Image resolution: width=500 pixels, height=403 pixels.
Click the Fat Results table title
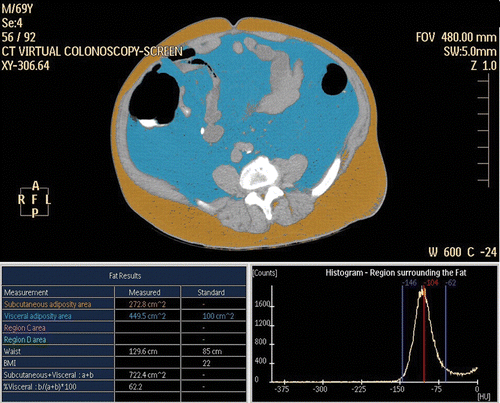[x=125, y=276]
